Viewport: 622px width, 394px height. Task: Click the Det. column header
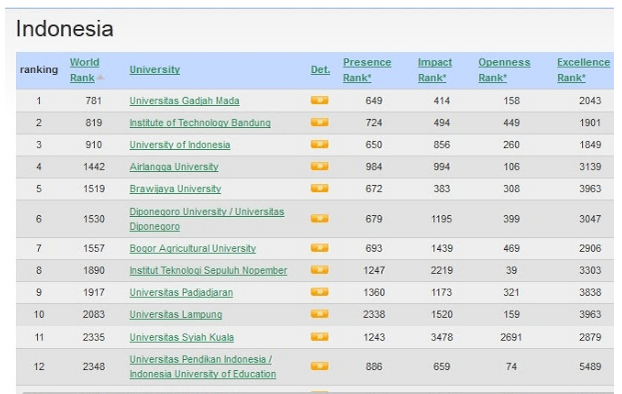tap(320, 69)
